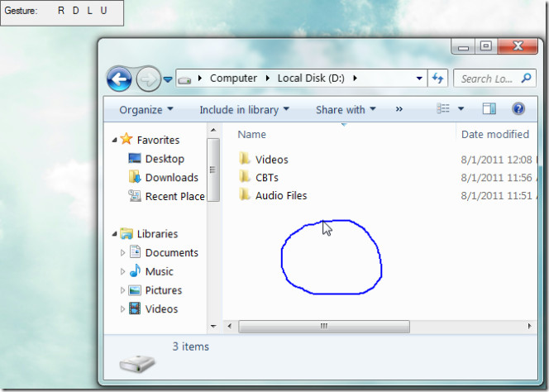
Task: Click the 3 items status text
Action: (x=190, y=347)
